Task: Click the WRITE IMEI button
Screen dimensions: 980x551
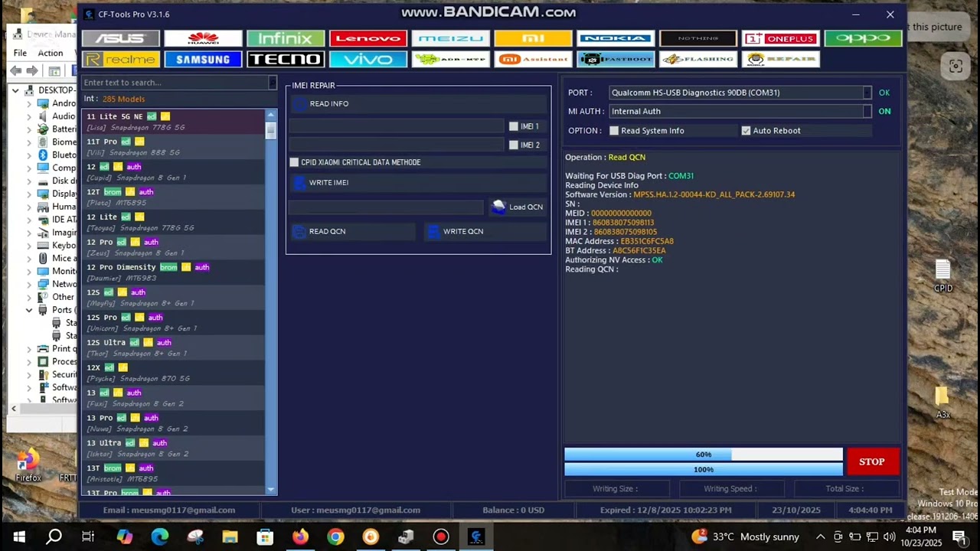Action: click(418, 183)
